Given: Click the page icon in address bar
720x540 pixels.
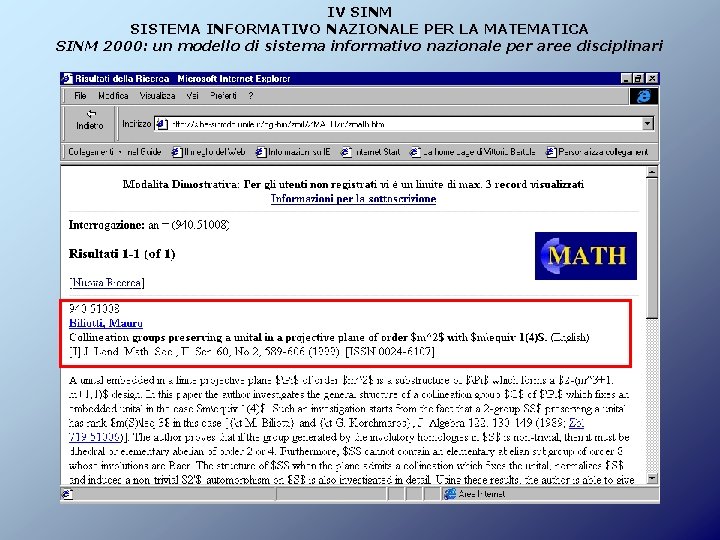Looking at the screenshot, I should tap(161, 124).
